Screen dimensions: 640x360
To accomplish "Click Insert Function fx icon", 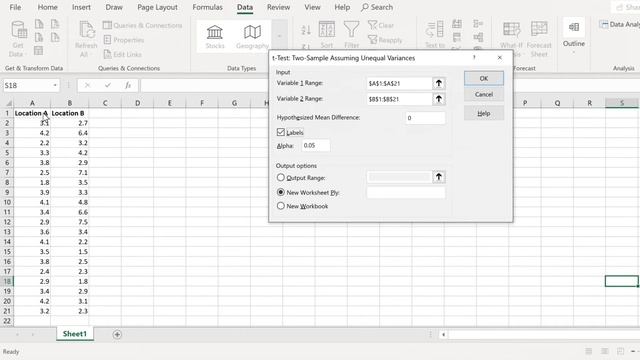I will pos(128,85).
